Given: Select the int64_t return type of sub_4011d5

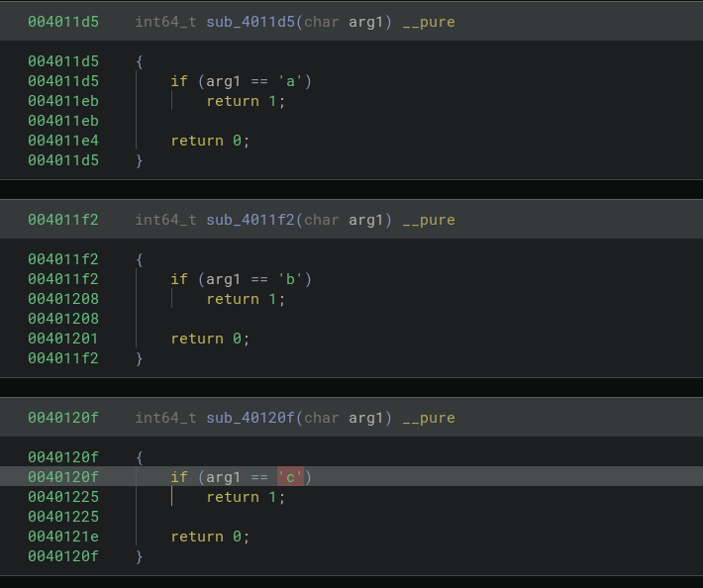Looking at the screenshot, I should (165, 22).
